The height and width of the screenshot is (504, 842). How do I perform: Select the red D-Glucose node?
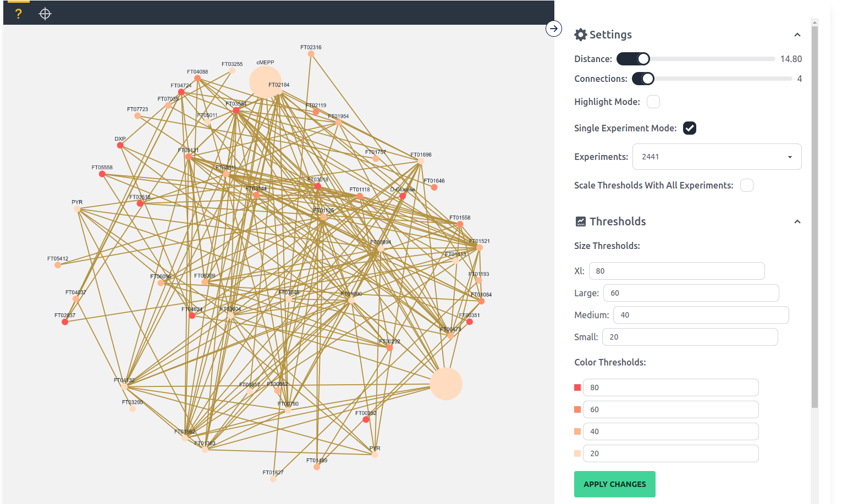click(403, 196)
